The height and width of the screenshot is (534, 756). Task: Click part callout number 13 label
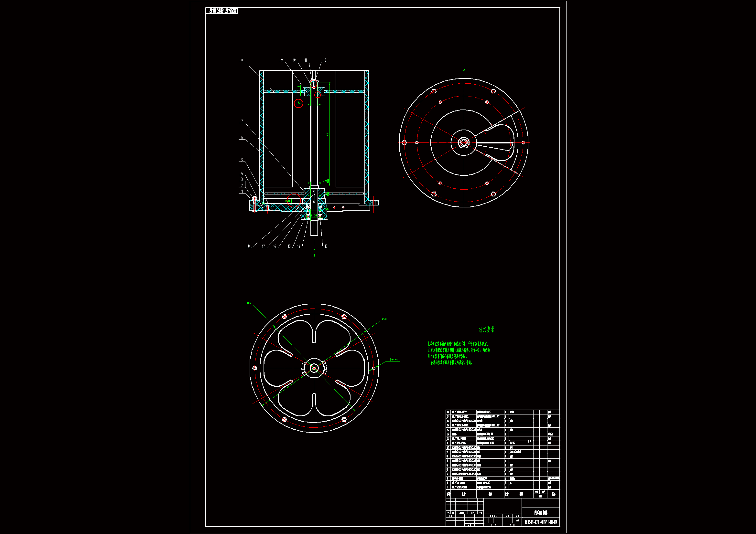point(326,246)
